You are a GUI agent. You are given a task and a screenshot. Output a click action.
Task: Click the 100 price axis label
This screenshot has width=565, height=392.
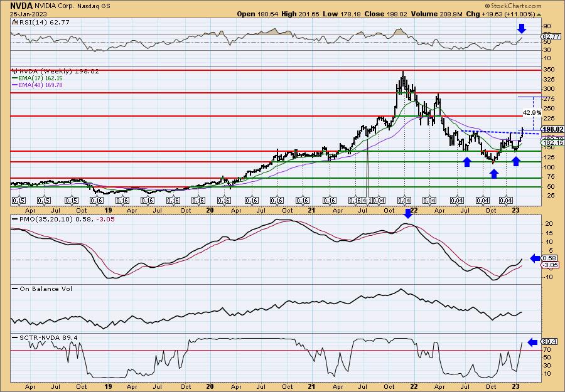tap(548, 167)
